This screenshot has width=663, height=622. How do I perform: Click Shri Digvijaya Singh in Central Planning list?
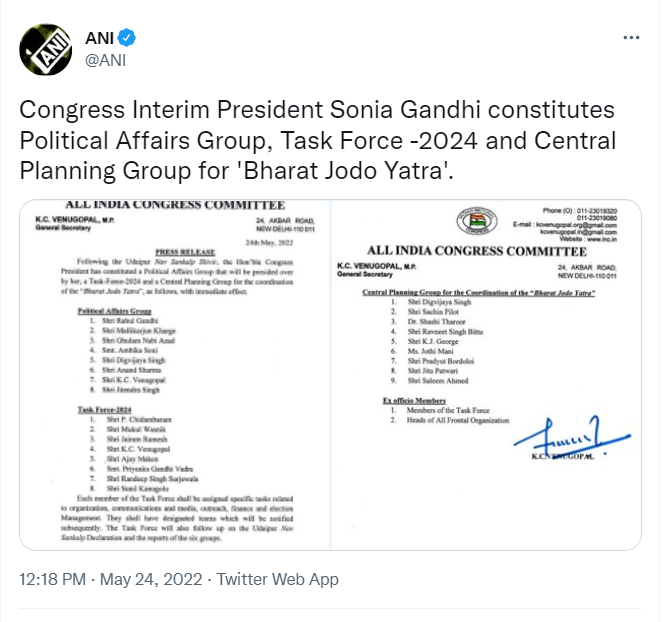[x=439, y=302]
